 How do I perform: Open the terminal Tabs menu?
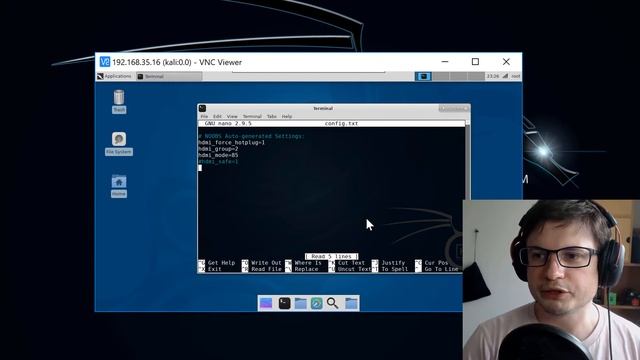(271, 116)
